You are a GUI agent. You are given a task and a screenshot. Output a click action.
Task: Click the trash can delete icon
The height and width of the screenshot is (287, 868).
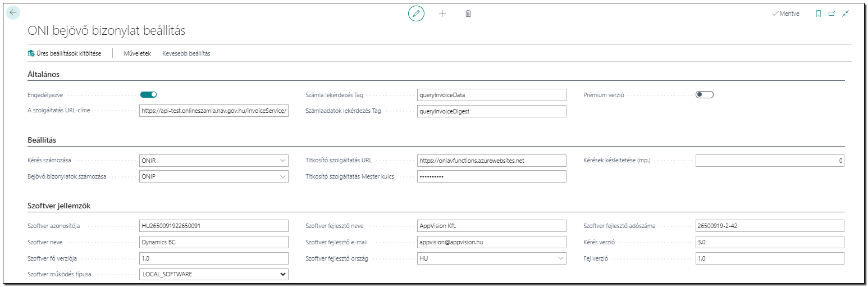tap(468, 13)
